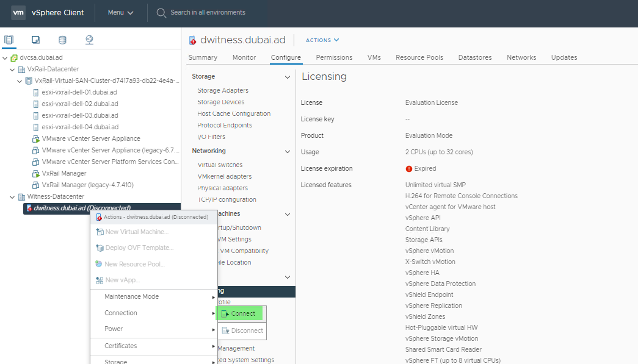Viewport: 638px width, 364px height.
Task: Switch to VMs and Templates view icon
Action: click(x=36, y=40)
